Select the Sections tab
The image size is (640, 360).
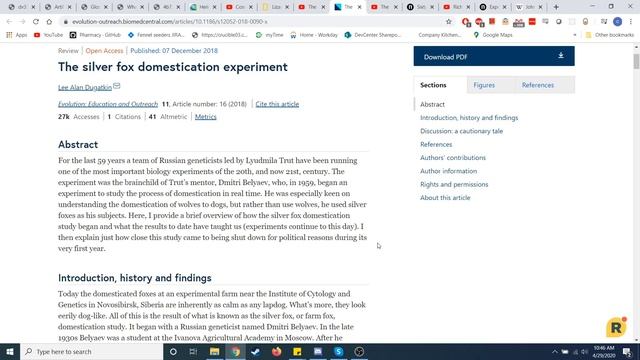(x=433, y=85)
